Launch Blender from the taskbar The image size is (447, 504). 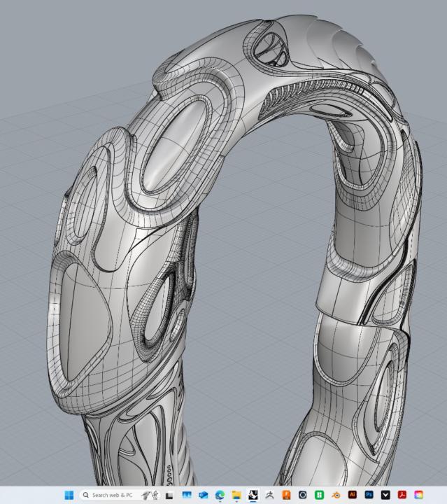[x=336, y=495]
